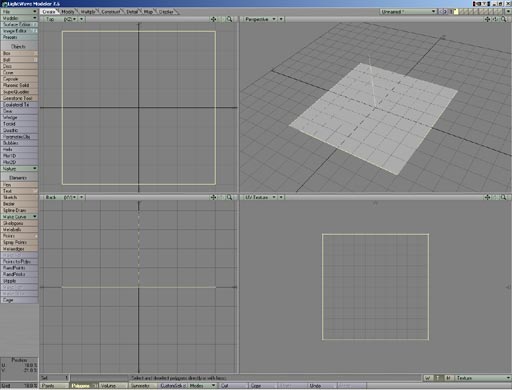The image size is (512, 390).
Task: Click the pan icon in the Back viewport
Action: 213,197
